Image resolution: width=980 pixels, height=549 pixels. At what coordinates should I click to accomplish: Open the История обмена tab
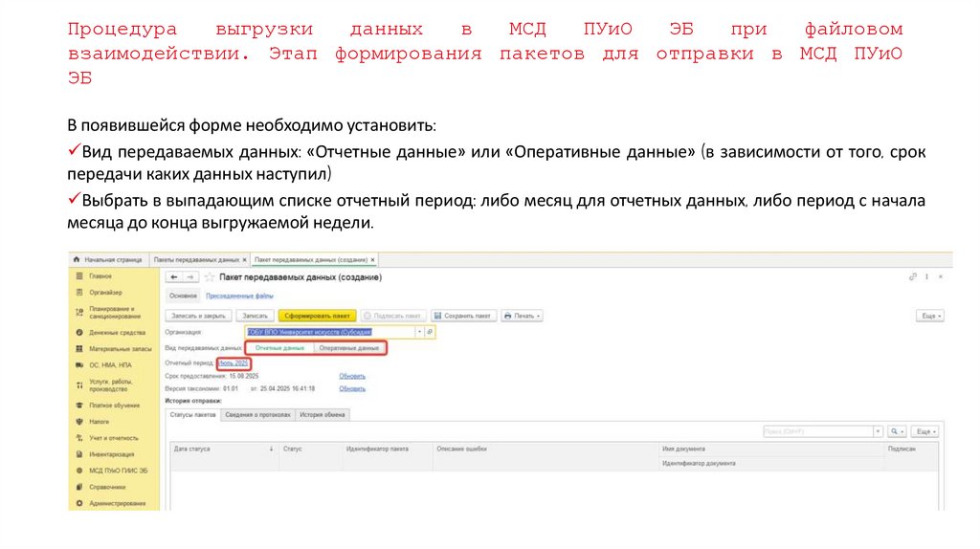[322, 415]
